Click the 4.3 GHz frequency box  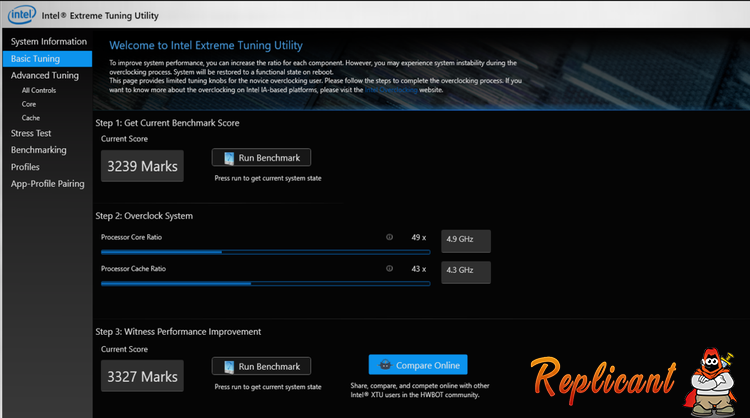pyautogui.click(x=466, y=272)
